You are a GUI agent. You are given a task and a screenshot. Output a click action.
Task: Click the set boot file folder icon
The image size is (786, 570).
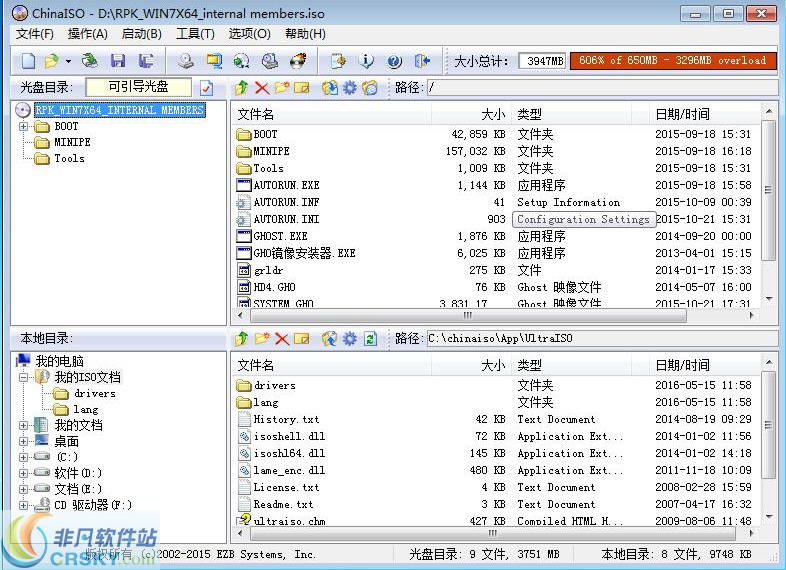pos(370,88)
